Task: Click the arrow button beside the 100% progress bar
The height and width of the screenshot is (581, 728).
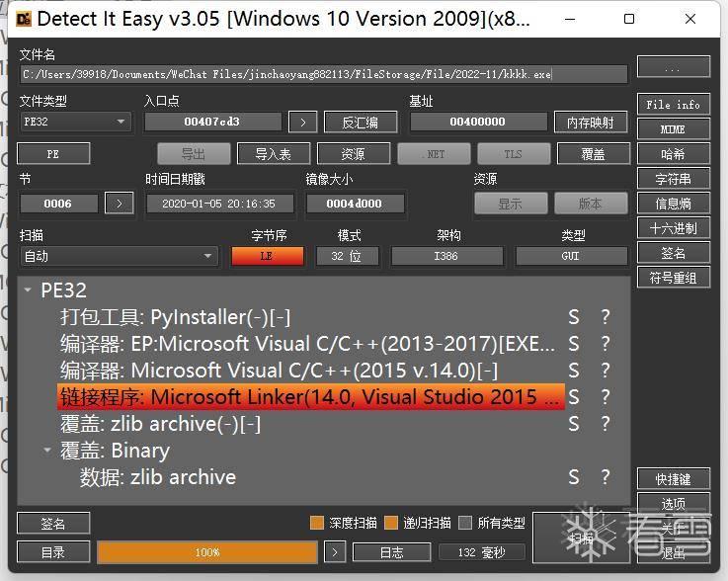Action: pyautogui.click(x=335, y=552)
